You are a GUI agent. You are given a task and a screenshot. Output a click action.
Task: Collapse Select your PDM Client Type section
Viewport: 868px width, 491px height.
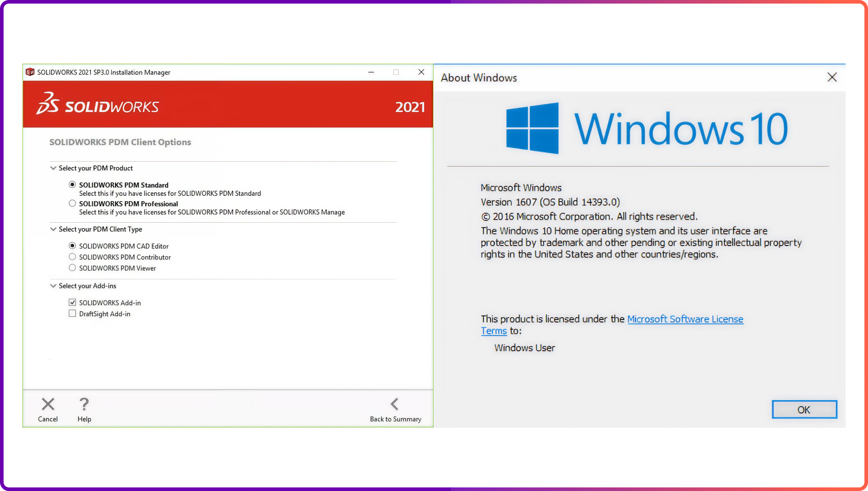pyautogui.click(x=53, y=229)
